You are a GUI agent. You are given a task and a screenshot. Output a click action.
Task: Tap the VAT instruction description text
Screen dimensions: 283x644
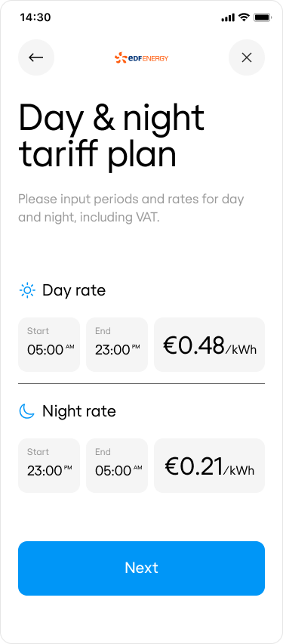point(131,208)
